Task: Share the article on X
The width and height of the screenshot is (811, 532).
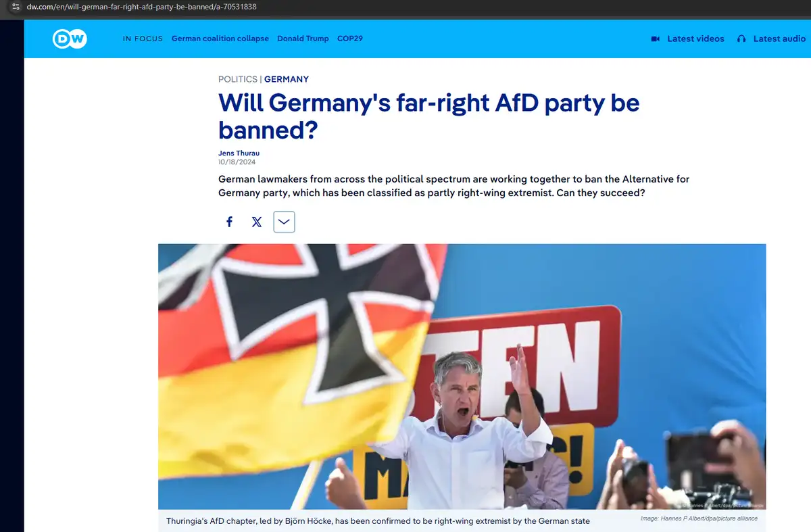Action: [257, 222]
